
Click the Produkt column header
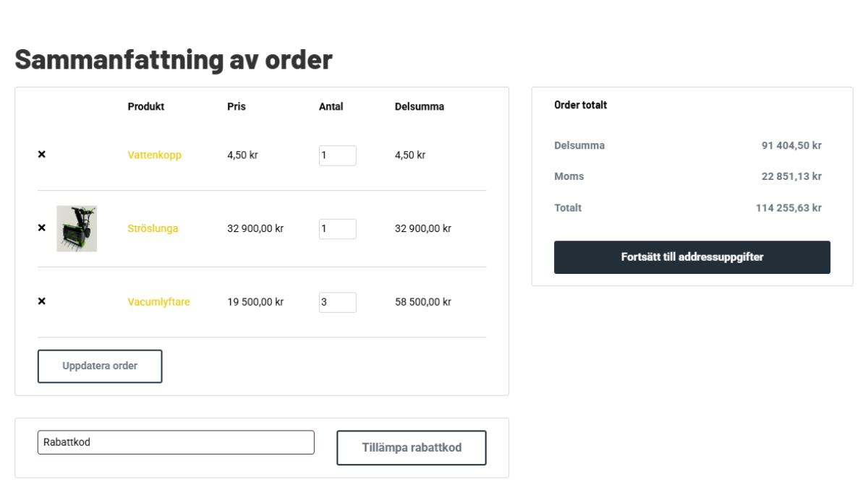coord(146,106)
